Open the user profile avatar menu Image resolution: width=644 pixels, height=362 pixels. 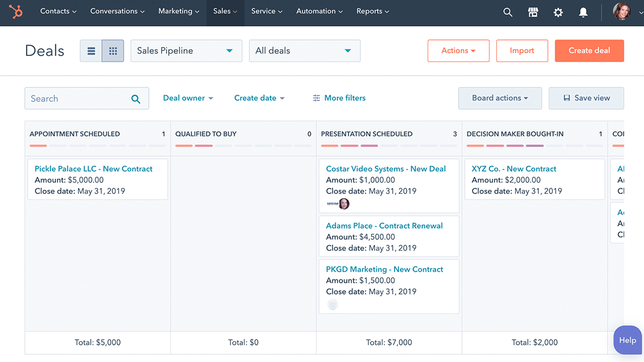621,12
